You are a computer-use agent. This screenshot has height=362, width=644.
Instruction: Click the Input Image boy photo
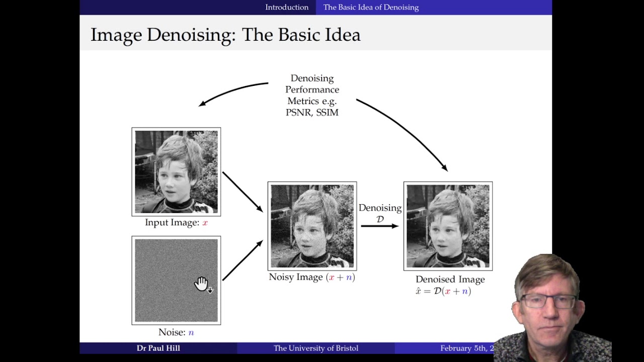(176, 172)
